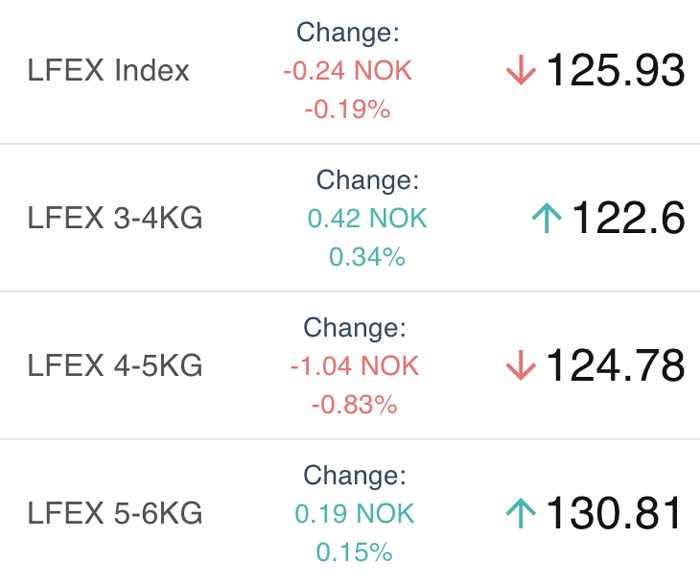Click the 0.34% percentage change
This screenshot has width=700, height=585.
367,257
